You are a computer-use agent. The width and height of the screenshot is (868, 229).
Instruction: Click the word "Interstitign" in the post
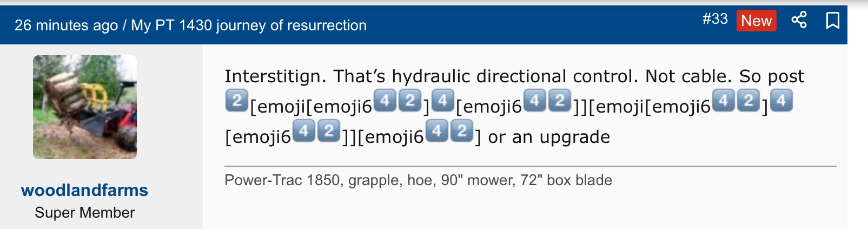(275, 76)
